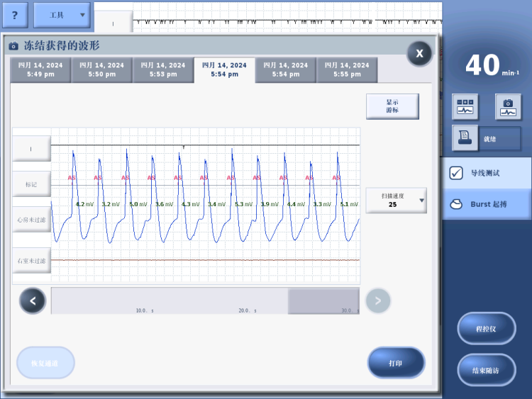Toggle the 右室未过滤 channel button
The height and width of the screenshot is (399, 532).
[x=31, y=261]
